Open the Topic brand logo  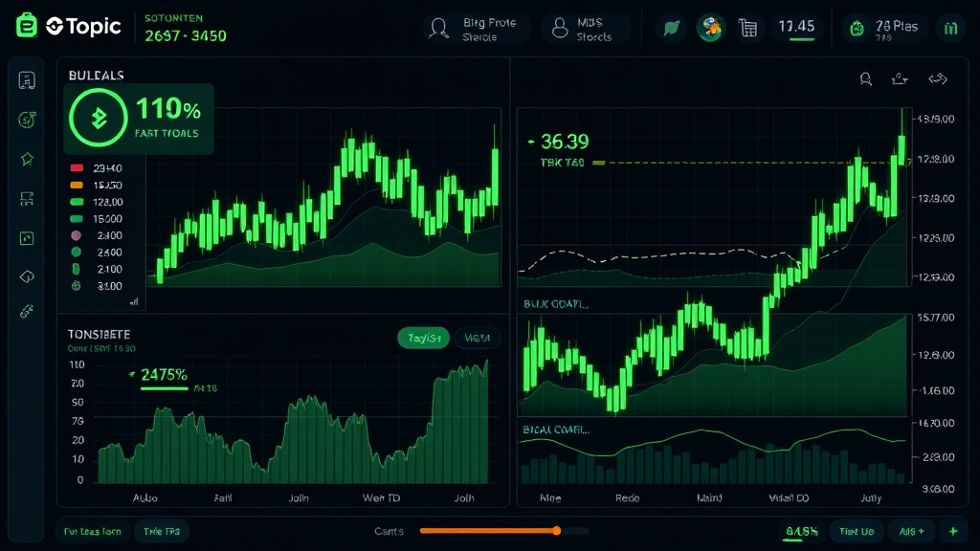[83, 26]
